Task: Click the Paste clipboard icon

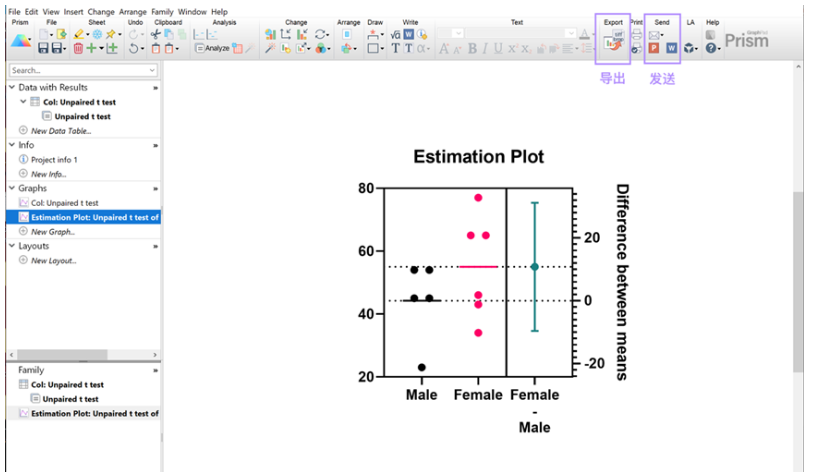Action: [156, 48]
